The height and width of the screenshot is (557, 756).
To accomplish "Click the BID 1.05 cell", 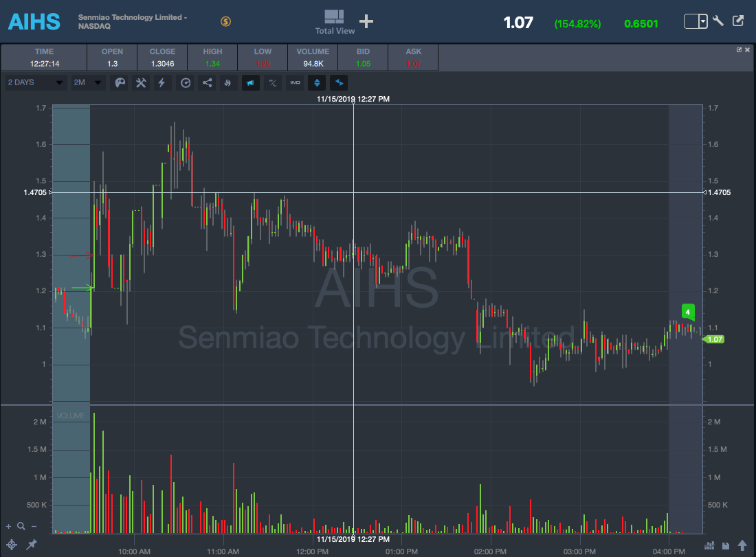I will (x=363, y=57).
